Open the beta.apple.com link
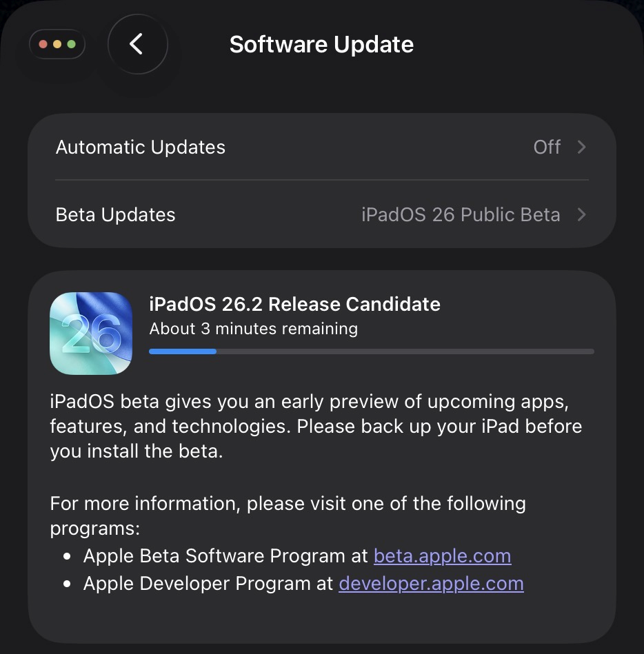This screenshot has height=654, width=644. coord(442,555)
